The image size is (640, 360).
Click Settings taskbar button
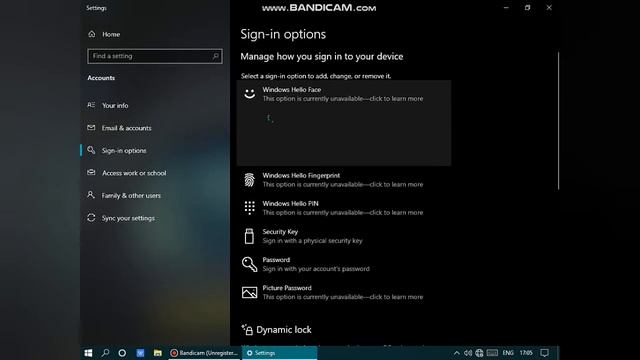[x=280, y=353]
